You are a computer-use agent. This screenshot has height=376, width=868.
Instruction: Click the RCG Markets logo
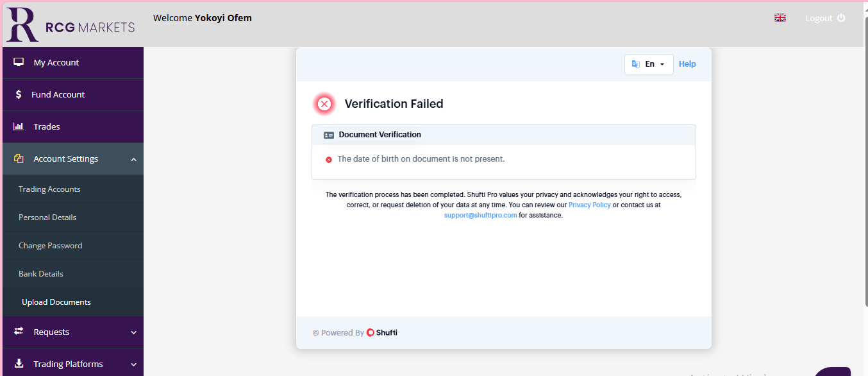[71, 24]
